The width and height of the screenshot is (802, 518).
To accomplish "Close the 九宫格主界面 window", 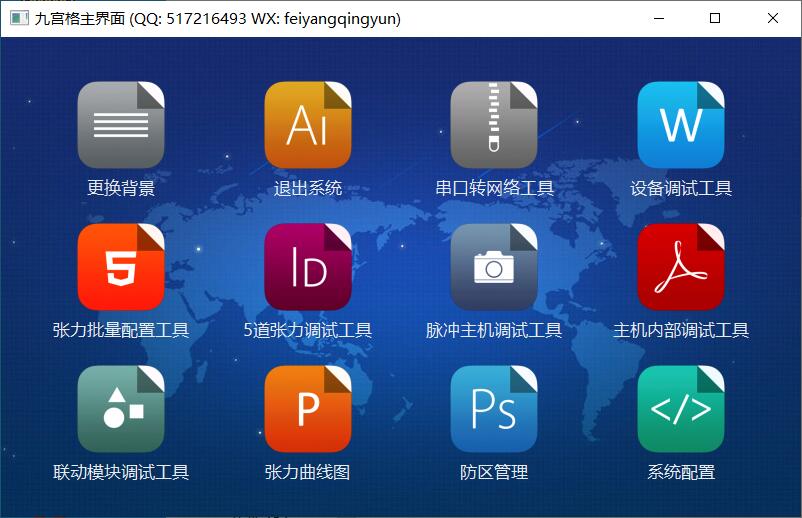I will [x=773, y=18].
